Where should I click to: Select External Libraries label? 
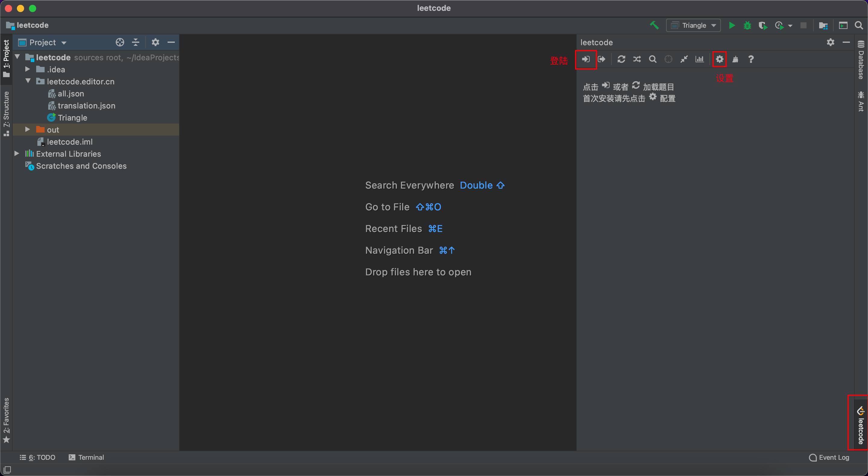pos(68,154)
